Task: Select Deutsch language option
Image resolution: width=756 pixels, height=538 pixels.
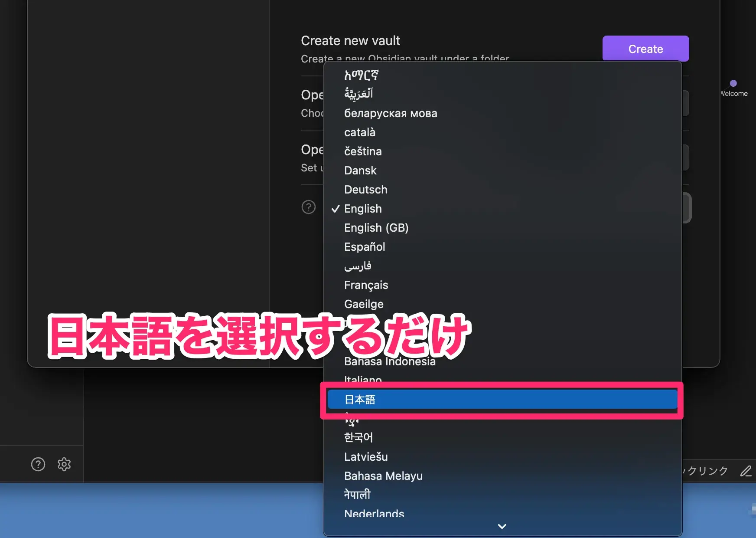Action: 503,190
